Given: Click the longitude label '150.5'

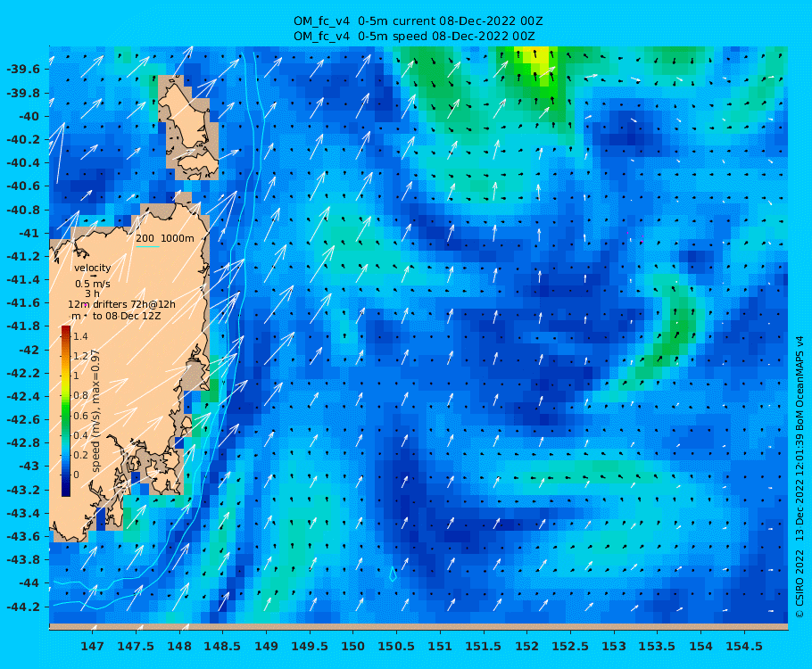Looking at the screenshot, I should click(x=396, y=646).
